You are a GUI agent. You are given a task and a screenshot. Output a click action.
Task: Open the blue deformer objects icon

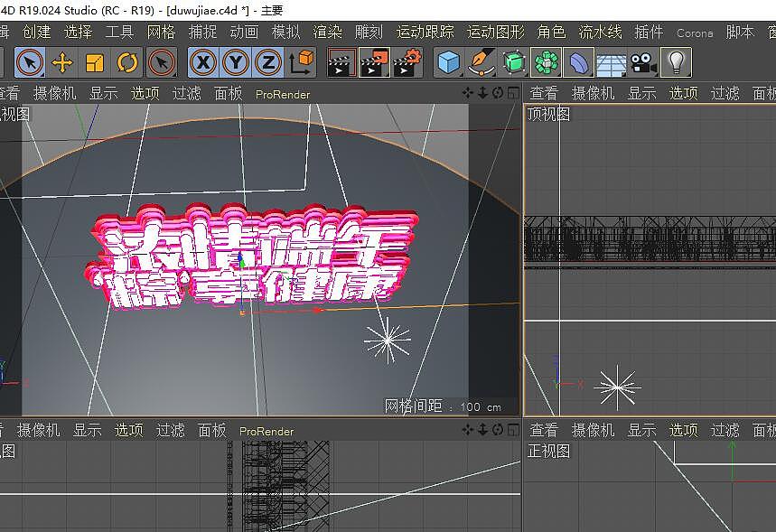pos(578,63)
